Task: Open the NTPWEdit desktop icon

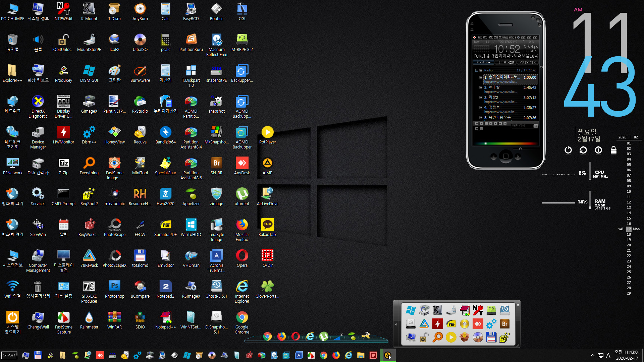Action: pyautogui.click(x=63, y=12)
